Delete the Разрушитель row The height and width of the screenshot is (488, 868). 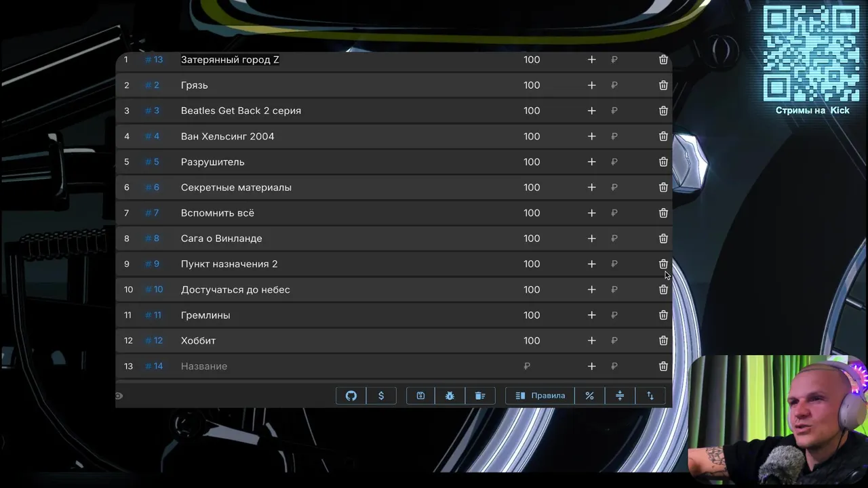coord(663,162)
